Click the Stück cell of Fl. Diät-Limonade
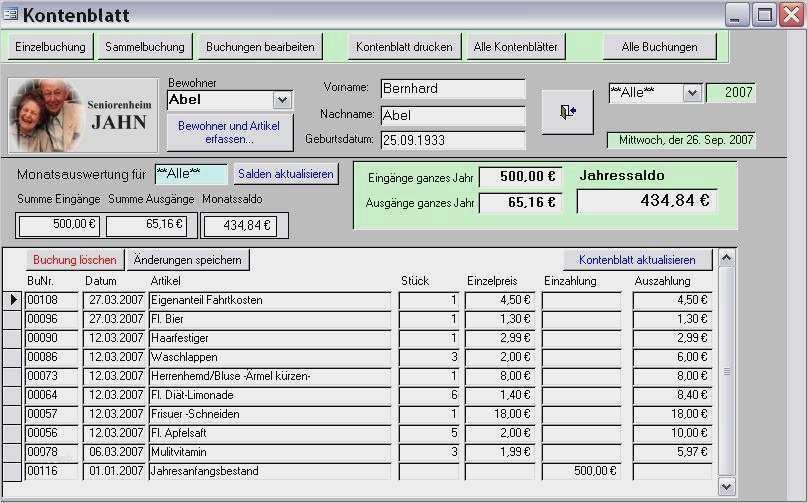Viewport: 808px width, 503px height. click(x=429, y=396)
